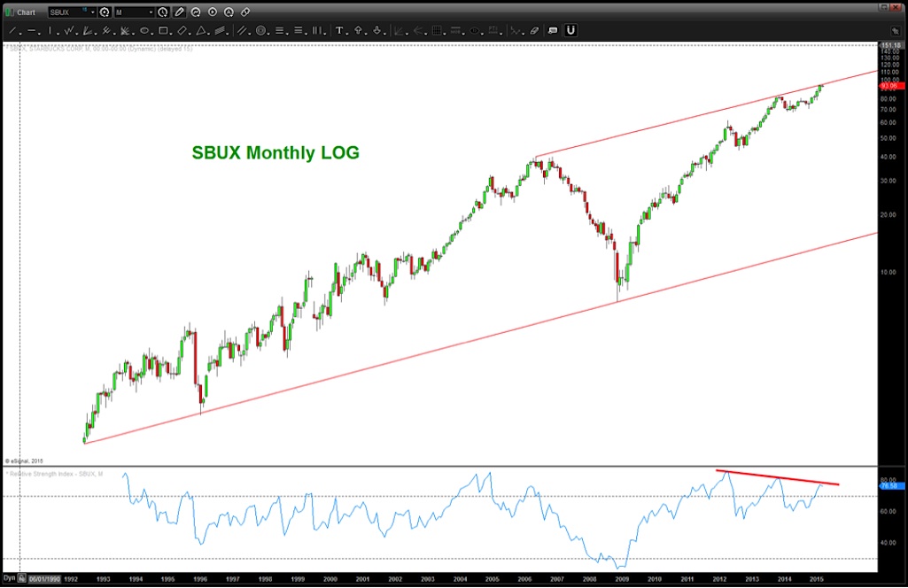Screen dimensions: 908x588
Task: Open the SBUX symbol dropdown arrow
Action: [93, 12]
